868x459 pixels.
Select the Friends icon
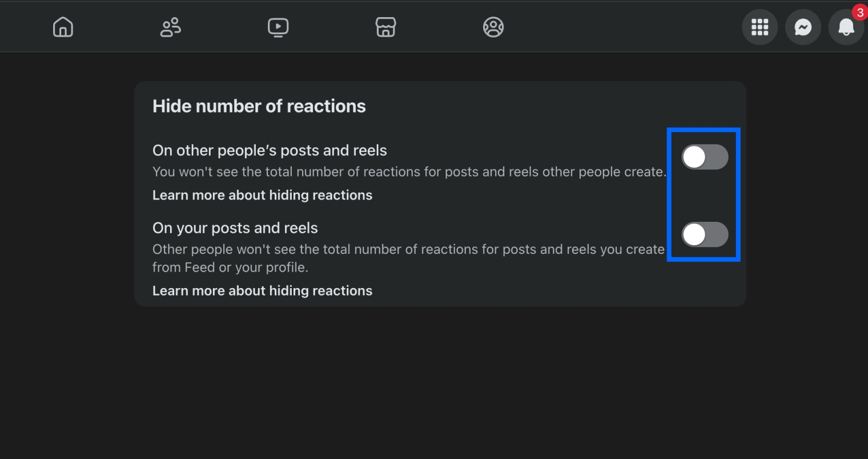coord(170,26)
